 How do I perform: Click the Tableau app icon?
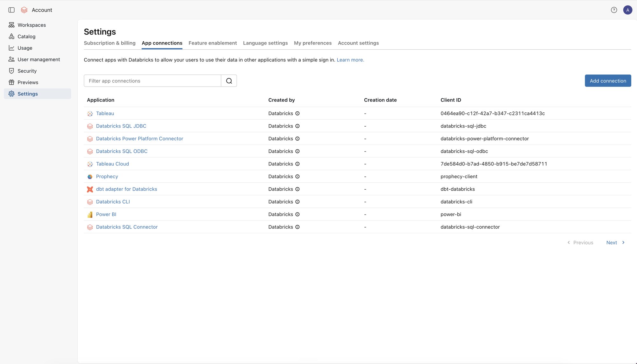point(90,114)
